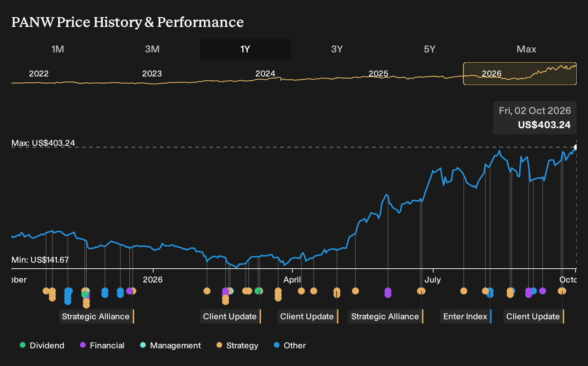
Task: Click the 2023 label in overview chart
Action: click(x=152, y=74)
